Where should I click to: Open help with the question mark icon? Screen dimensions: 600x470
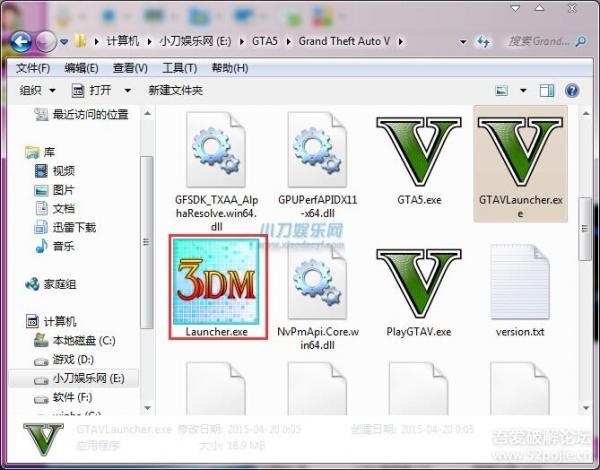[572, 91]
